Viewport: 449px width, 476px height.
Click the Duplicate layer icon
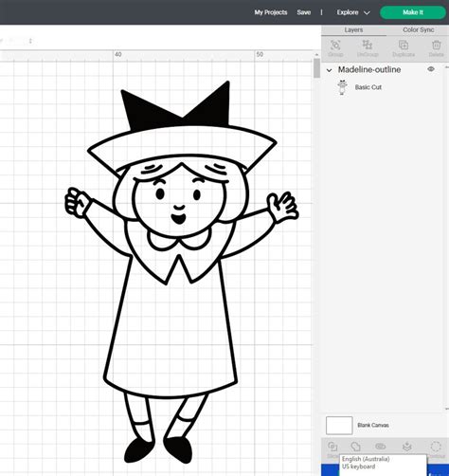click(x=404, y=46)
